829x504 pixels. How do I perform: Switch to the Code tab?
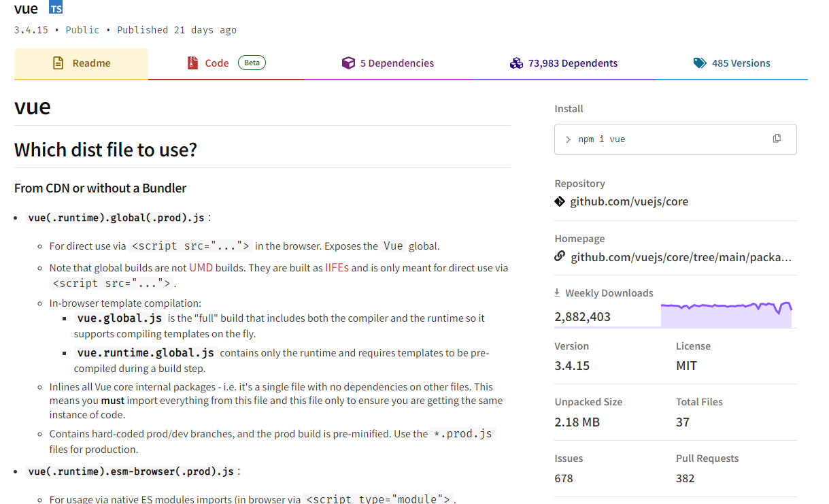pyautogui.click(x=226, y=63)
